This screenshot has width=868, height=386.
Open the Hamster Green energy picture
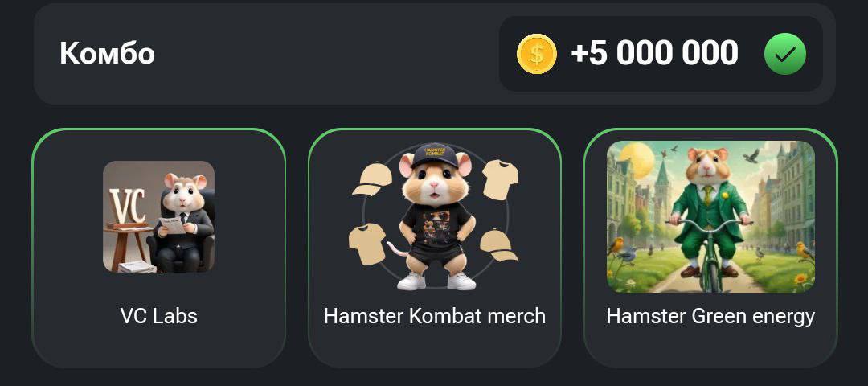[710, 216]
